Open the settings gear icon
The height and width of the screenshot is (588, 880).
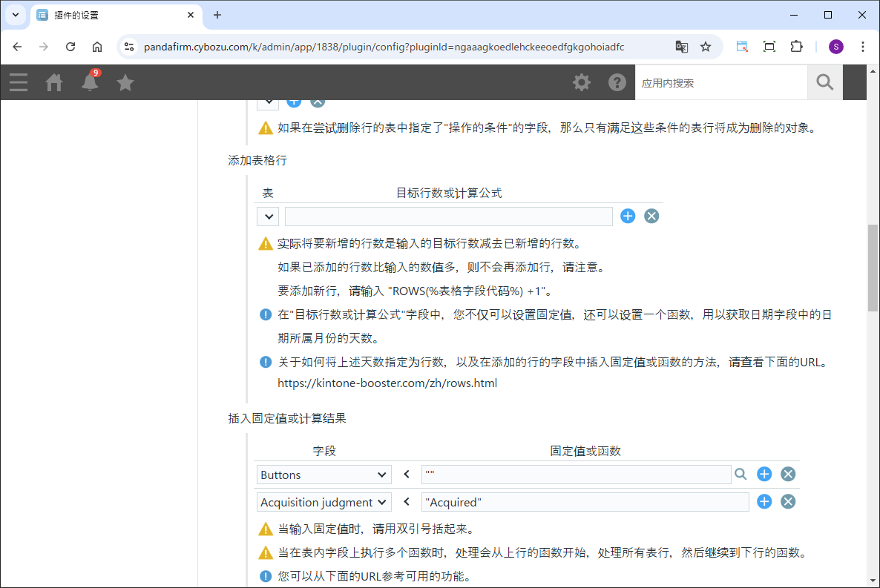click(x=582, y=82)
